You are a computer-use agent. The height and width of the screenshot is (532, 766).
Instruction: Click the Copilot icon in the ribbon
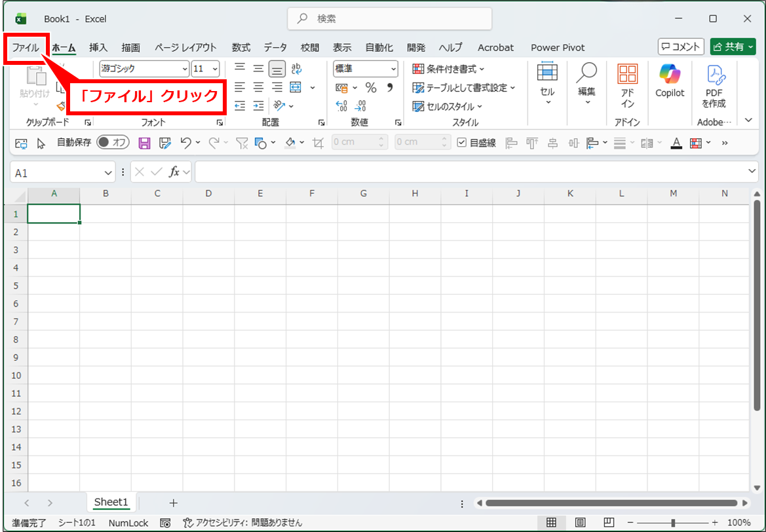[x=670, y=81]
